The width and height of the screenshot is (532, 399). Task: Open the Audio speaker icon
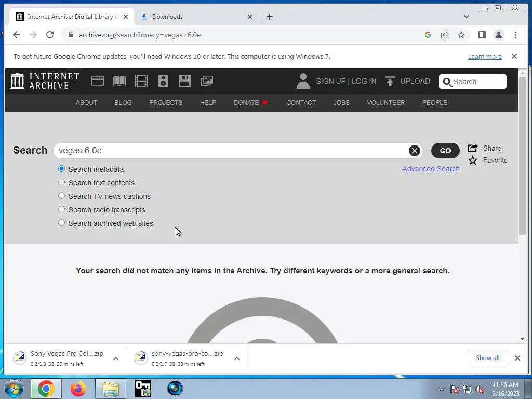(x=163, y=81)
